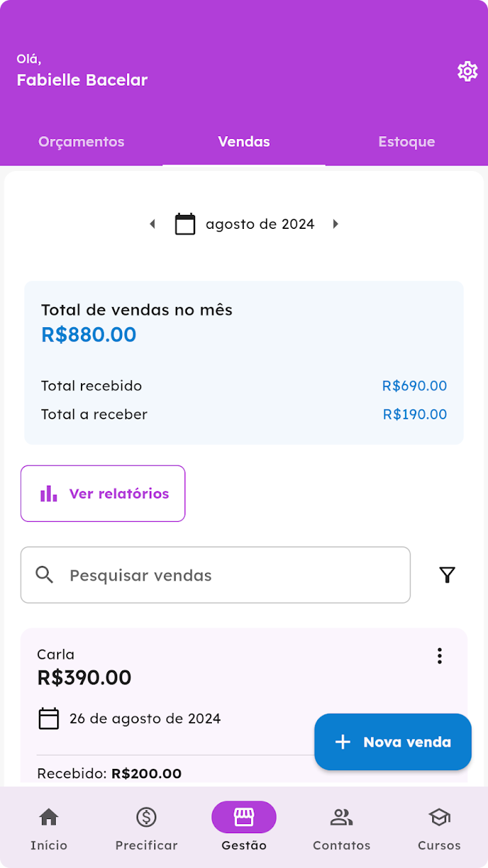This screenshot has height=868, width=488.
Task: Switch to the Orçamentos tab
Action: (82, 142)
